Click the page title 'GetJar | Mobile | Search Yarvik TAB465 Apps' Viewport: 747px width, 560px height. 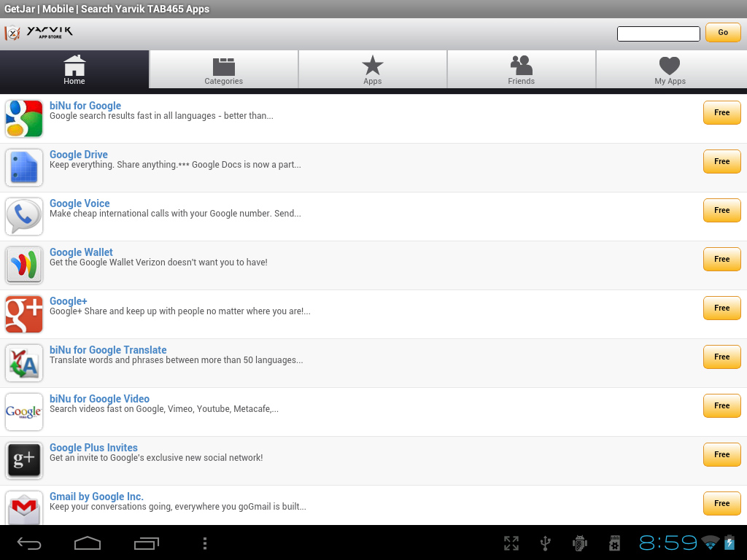click(x=107, y=9)
